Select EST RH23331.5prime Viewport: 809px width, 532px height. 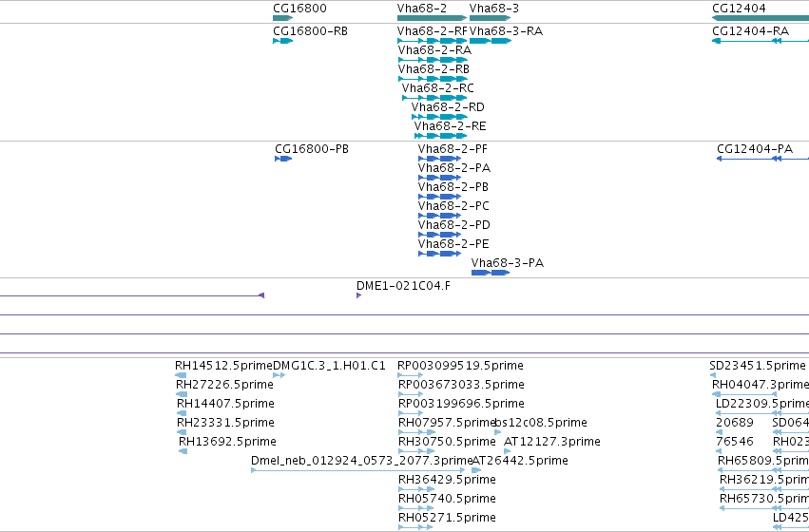point(225,423)
